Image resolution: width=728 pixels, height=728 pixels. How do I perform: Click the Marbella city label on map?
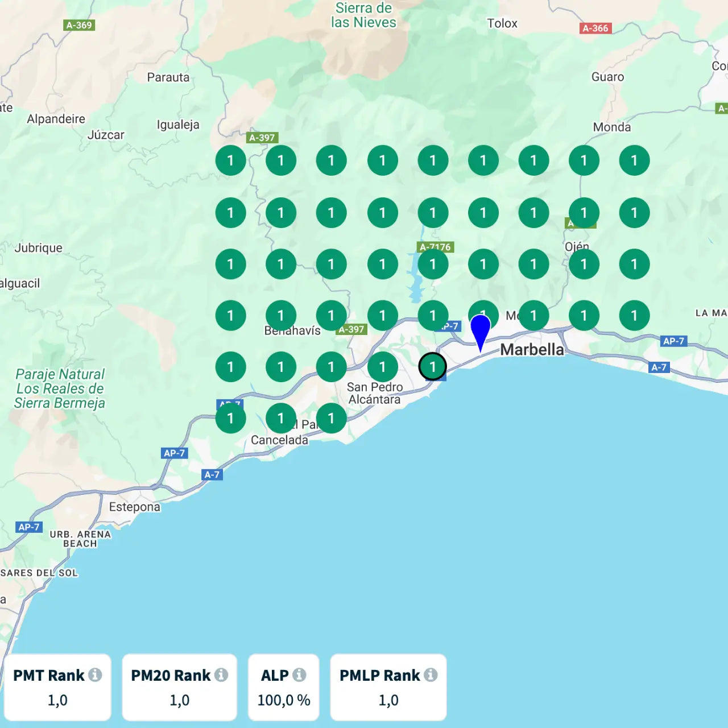tap(532, 349)
